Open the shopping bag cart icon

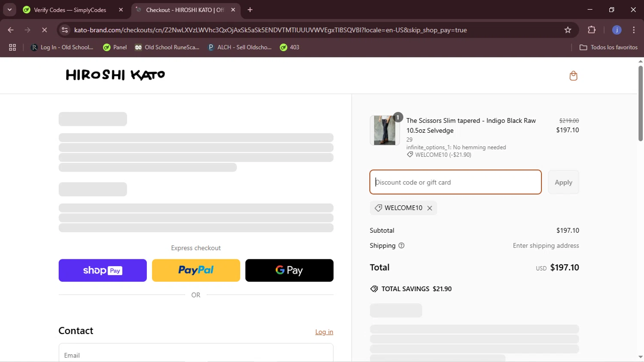[x=573, y=76]
